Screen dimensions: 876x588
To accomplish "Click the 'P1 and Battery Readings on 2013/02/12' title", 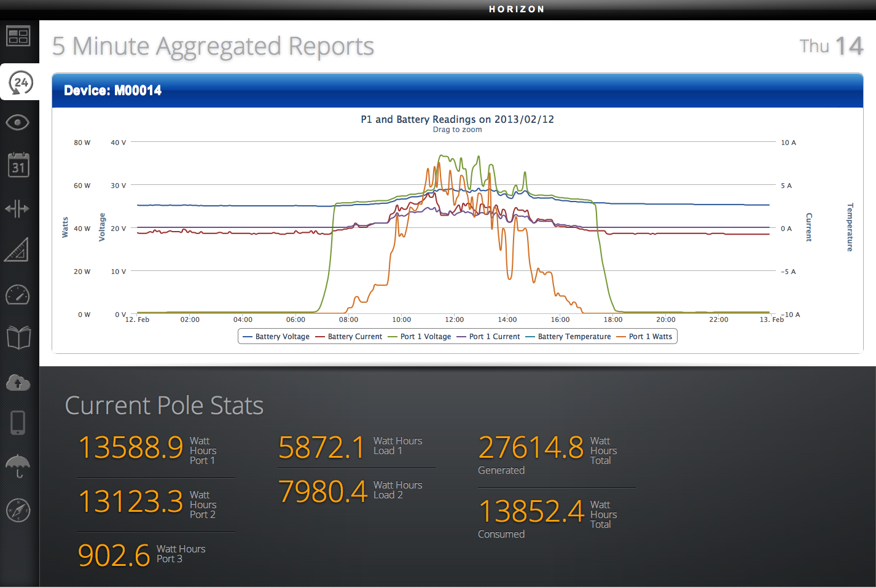I will 458,119.
